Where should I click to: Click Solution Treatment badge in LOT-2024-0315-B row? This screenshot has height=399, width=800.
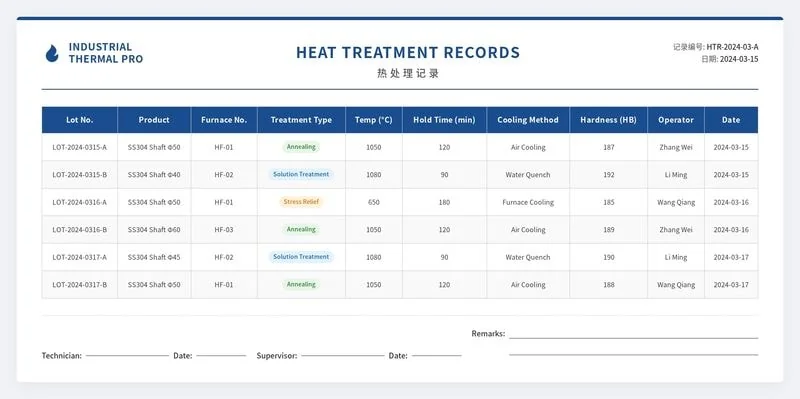point(301,174)
